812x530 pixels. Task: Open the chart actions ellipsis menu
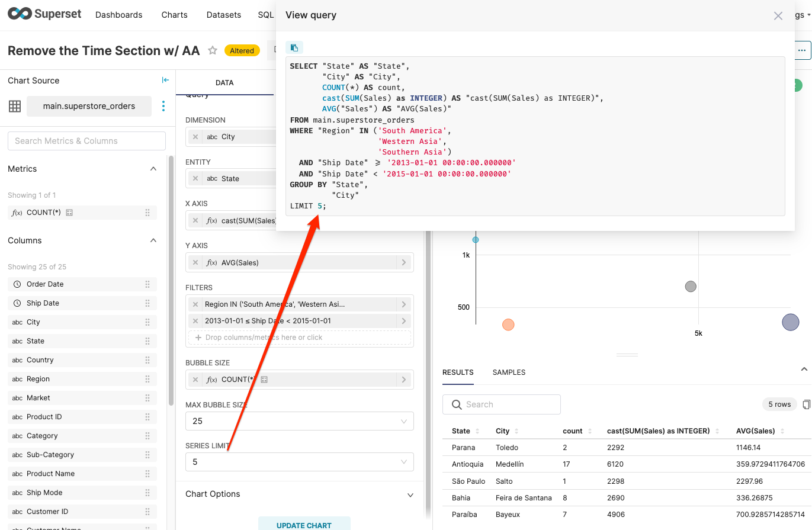[802, 51]
